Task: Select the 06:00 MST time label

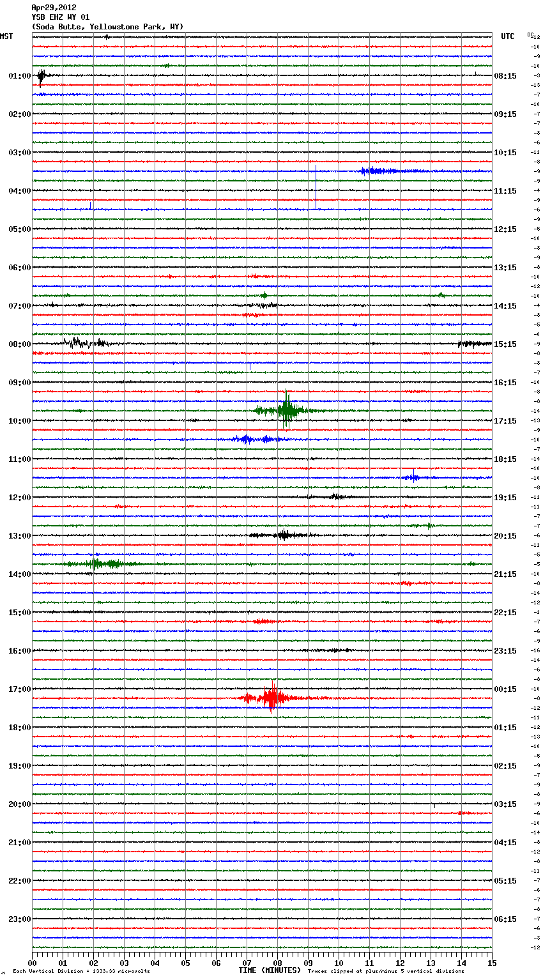Action: click(20, 268)
